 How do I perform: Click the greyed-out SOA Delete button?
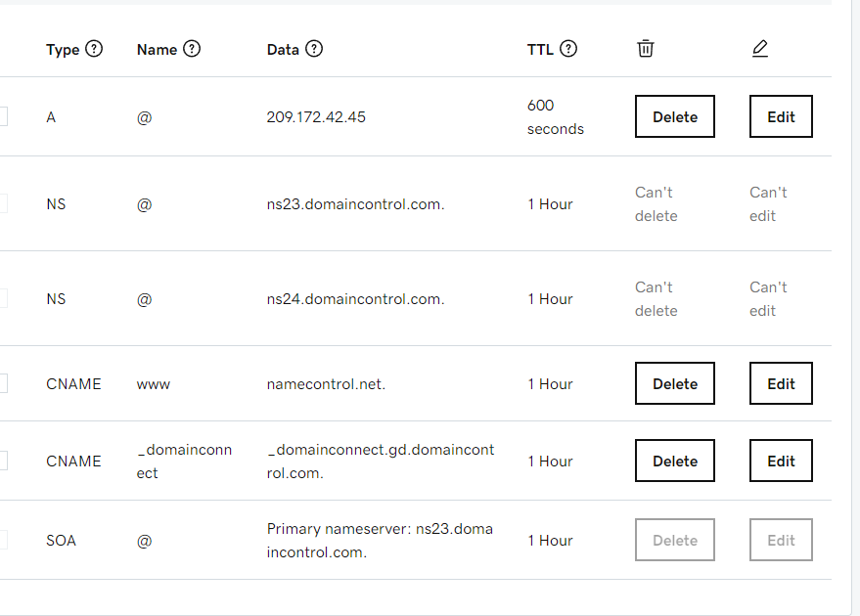click(675, 540)
